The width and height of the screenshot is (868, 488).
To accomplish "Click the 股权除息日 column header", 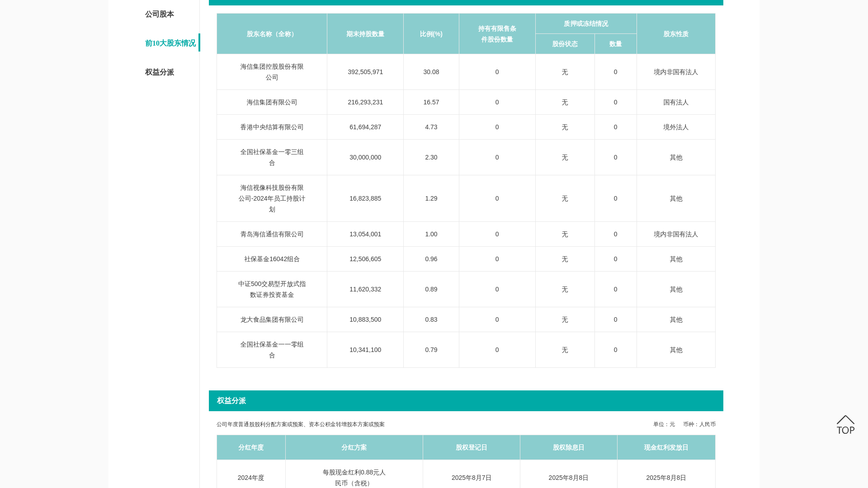I will (569, 447).
